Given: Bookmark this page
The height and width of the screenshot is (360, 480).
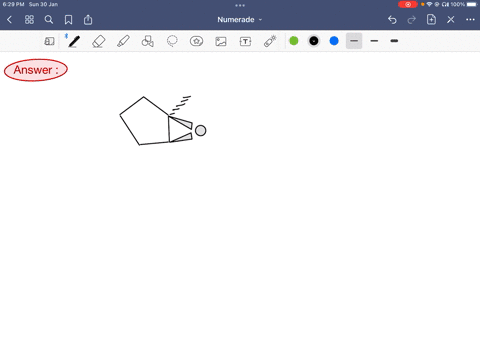Looking at the screenshot, I should pos(68,20).
